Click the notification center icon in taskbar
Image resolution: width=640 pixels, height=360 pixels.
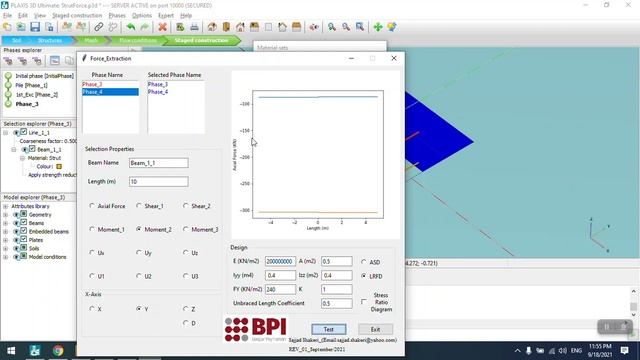click(x=624, y=350)
